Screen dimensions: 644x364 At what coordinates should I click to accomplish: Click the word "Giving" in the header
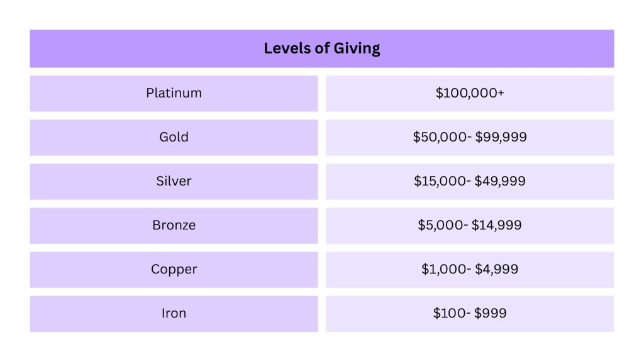[356, 49]
